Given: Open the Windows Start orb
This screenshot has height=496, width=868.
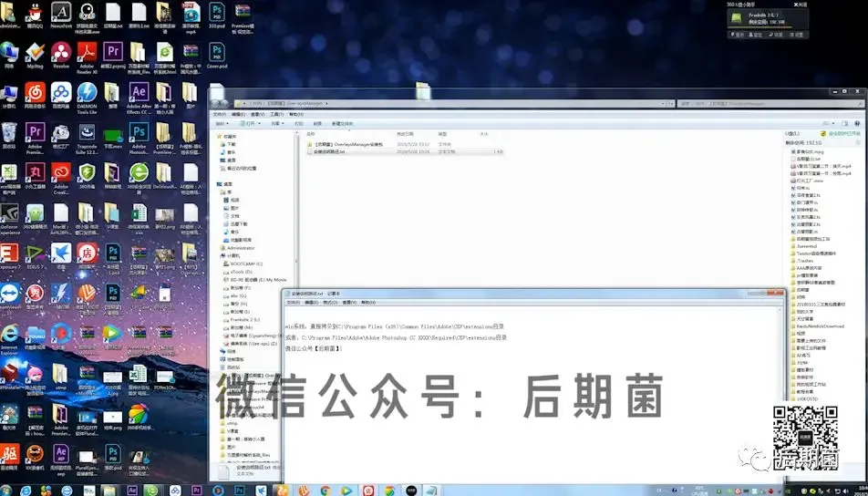Looking at the screenshot, I should [x=7, y=490].
